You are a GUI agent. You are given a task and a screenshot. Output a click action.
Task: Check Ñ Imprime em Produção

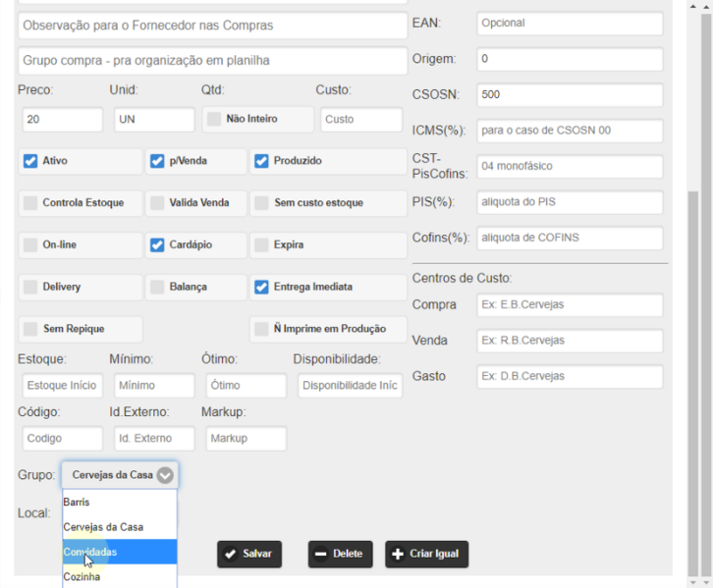261,329
